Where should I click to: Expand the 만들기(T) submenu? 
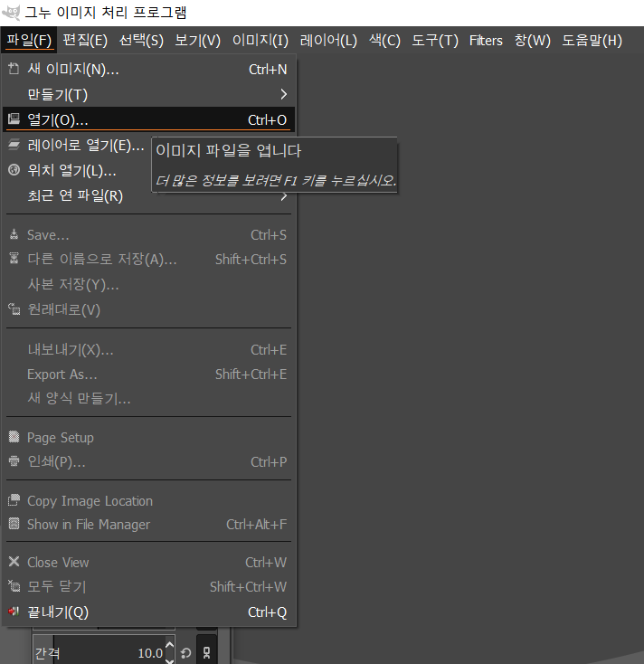tap(148, 94)
